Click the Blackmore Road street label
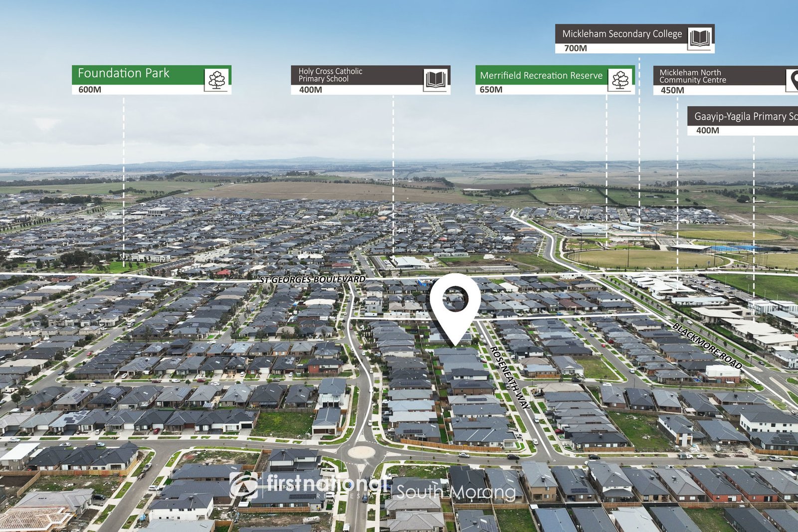This screenshot has height=532, width=798. coord(707,346)
